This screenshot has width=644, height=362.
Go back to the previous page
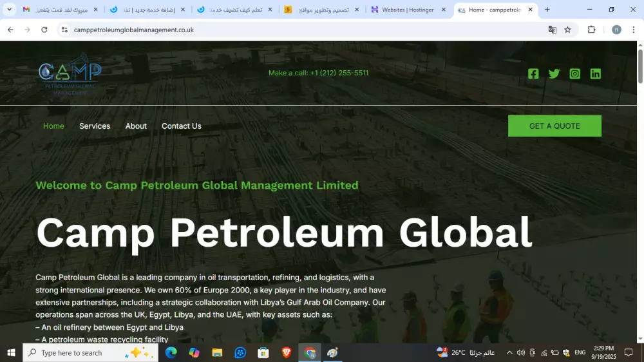(x=10, y=30)
